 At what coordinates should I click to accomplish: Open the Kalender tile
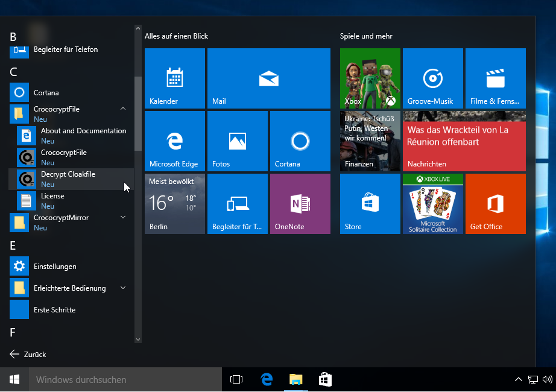175,78
